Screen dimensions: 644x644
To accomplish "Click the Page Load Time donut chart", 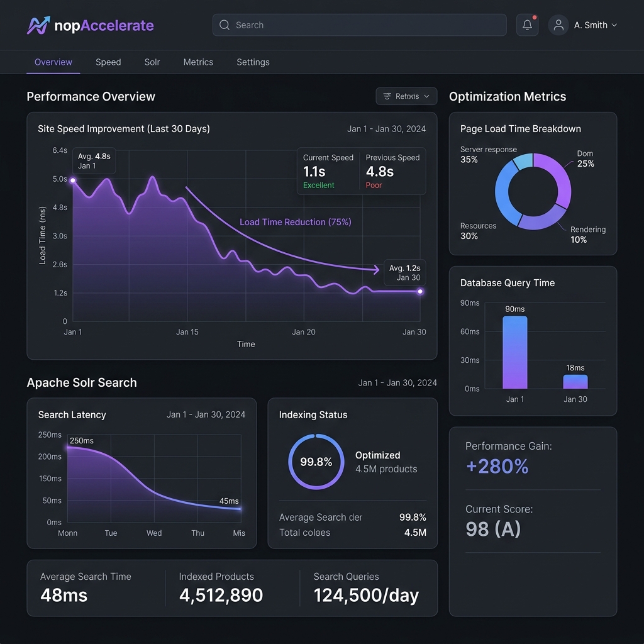I will click(x=533, y=191).
